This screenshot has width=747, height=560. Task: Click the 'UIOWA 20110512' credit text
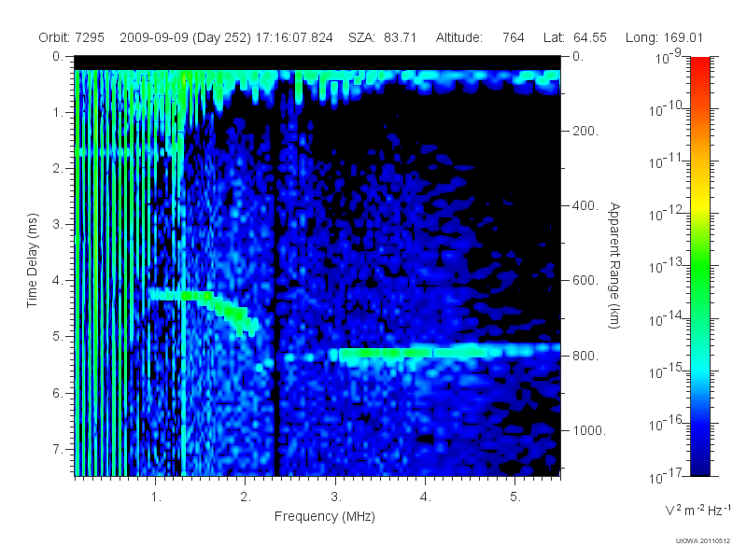tap(703, 541)
